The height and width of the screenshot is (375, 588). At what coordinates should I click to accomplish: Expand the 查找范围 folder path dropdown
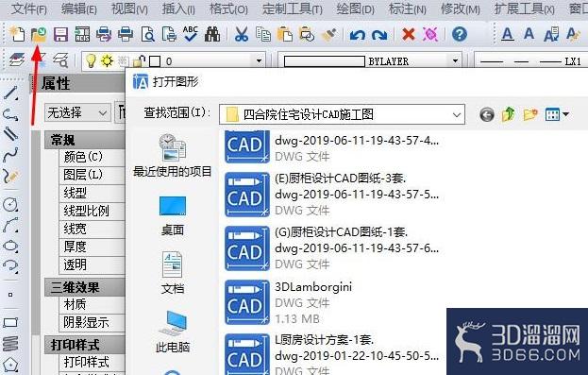point(457,114)
